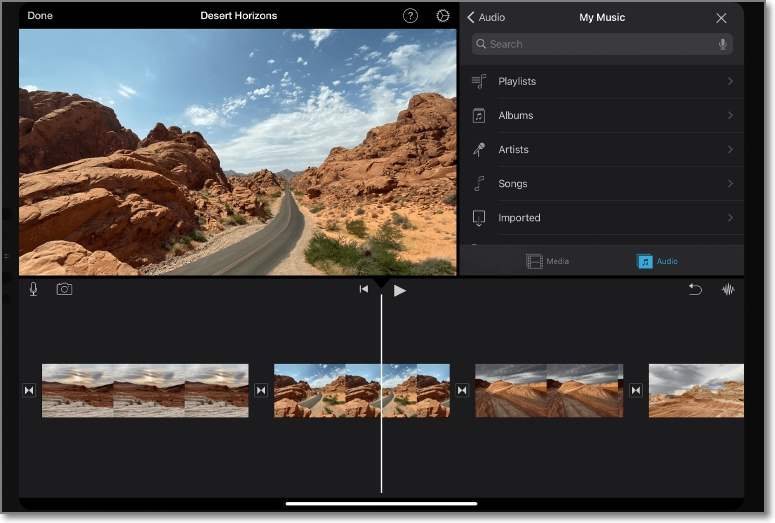Tap the Playlists list icon
Screen dimensions: 775x523
point(479,81)
